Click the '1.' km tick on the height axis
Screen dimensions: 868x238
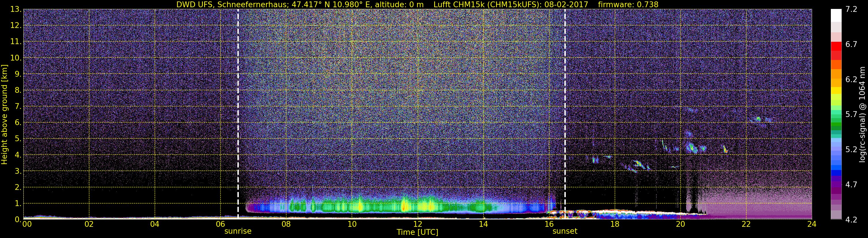18,204
